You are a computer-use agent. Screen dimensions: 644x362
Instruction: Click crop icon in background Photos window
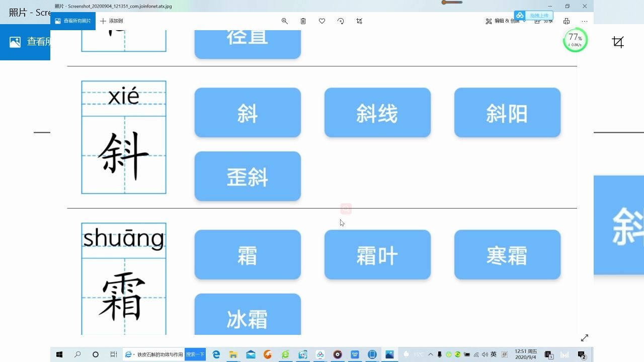[x=618, y=42]
